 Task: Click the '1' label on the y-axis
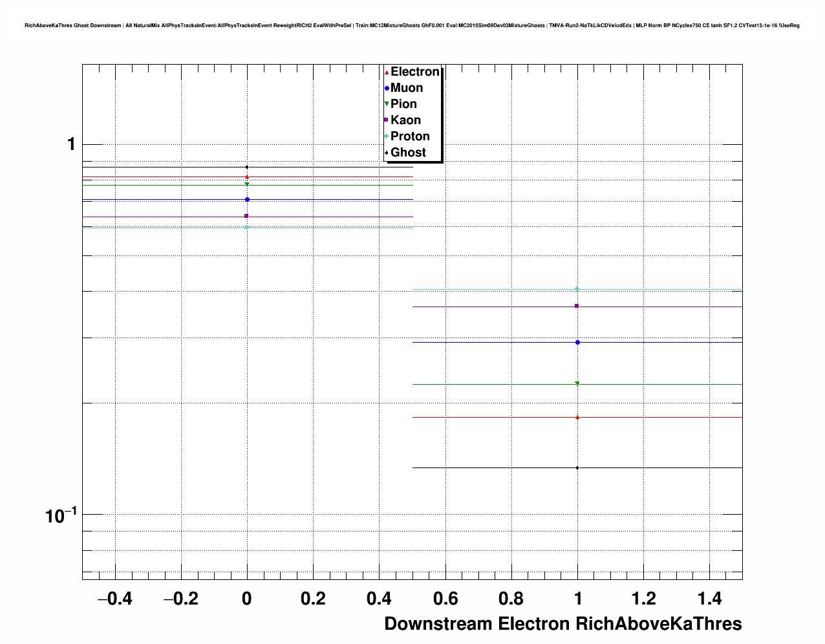tap(71, 144)
